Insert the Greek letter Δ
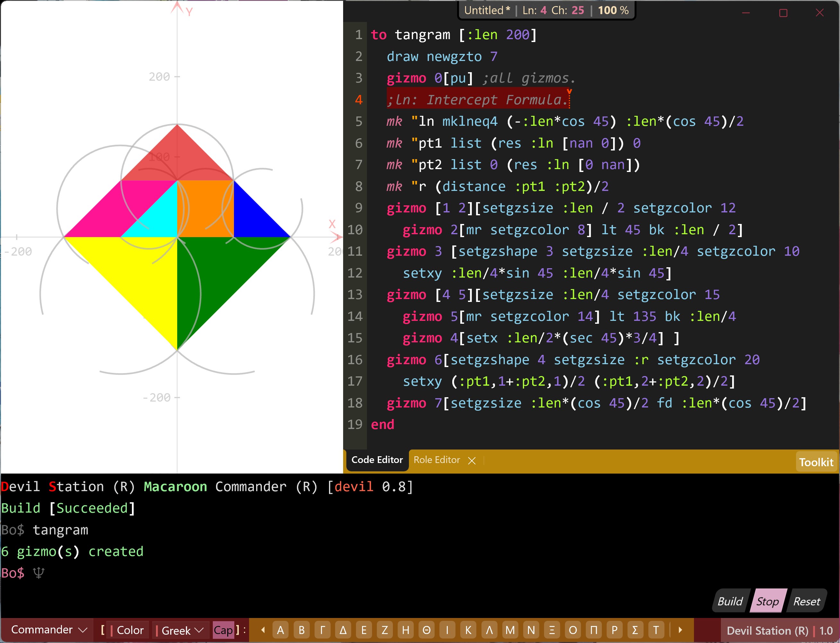Screen dimensions: 840x643 (343, 630)
